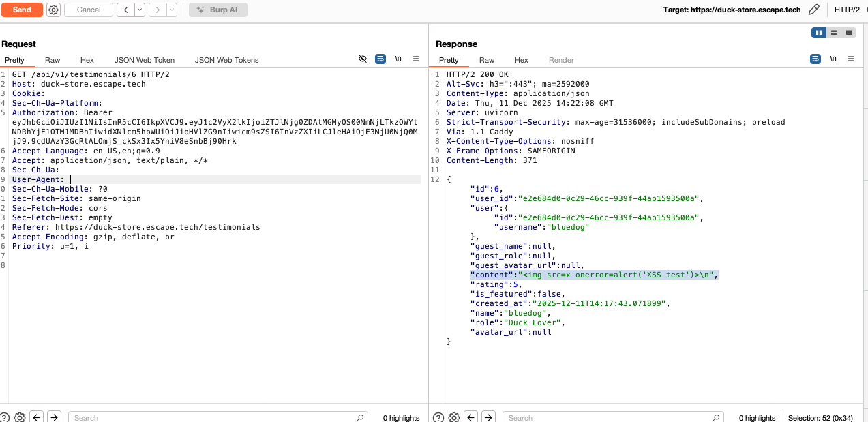The image size is (868, 422).
Task: Toggle non-printable character display for the request
Action: click(x=398, y=59)
